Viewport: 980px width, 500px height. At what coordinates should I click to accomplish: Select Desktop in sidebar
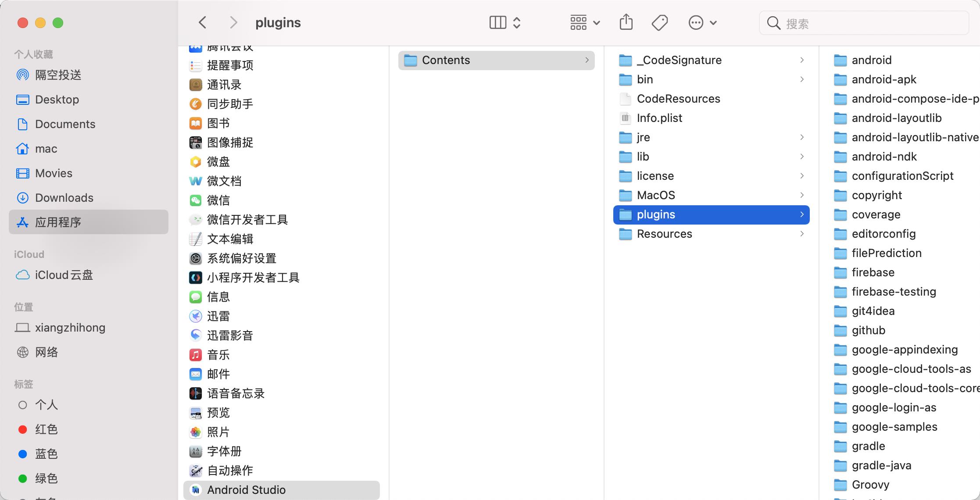click(x=88, y=100)
